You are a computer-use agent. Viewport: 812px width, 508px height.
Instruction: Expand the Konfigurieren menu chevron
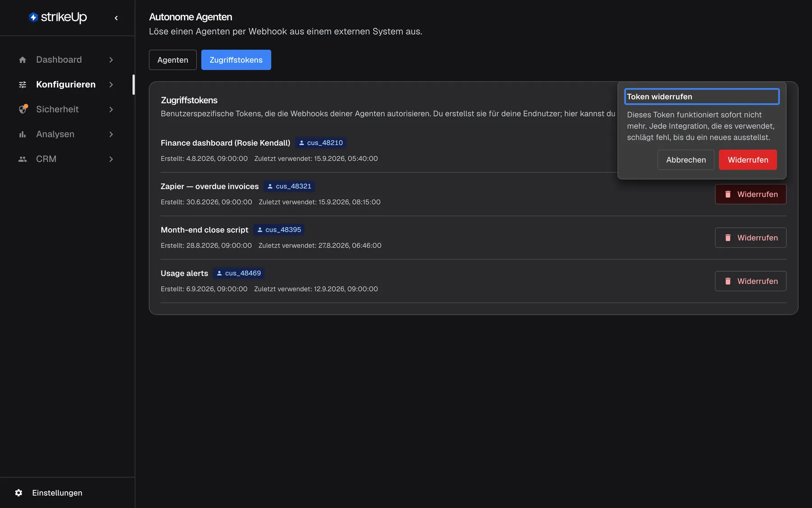[x=111, y=84]
